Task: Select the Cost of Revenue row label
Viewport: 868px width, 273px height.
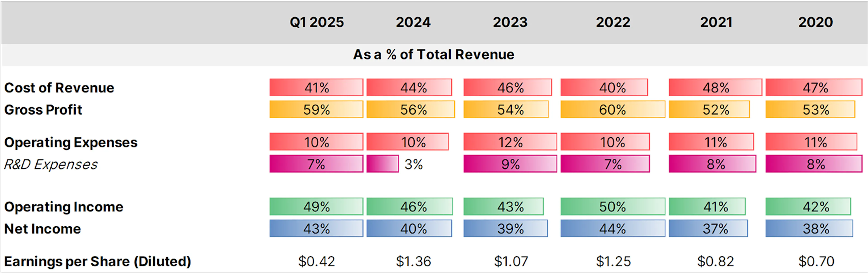Action: 59,88
